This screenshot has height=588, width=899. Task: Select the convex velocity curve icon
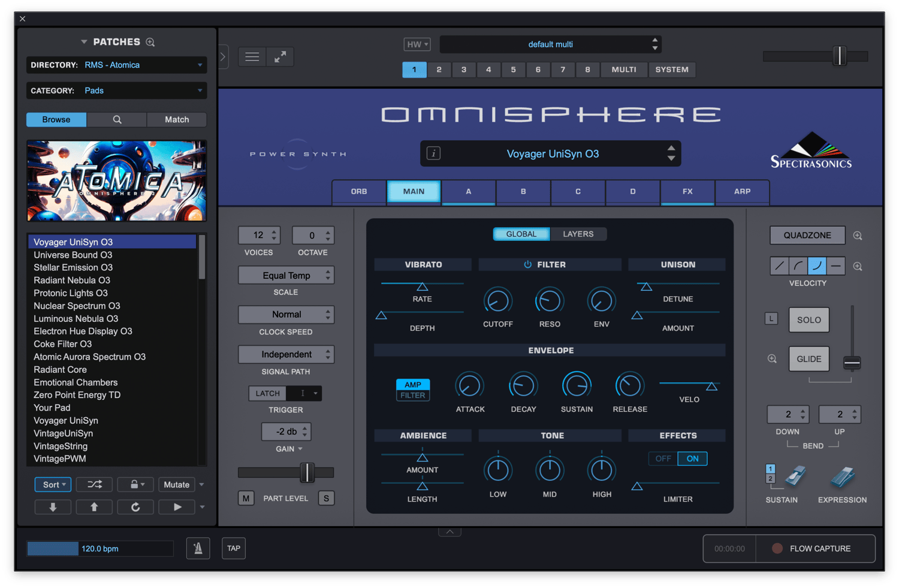(x=798, y=266)
